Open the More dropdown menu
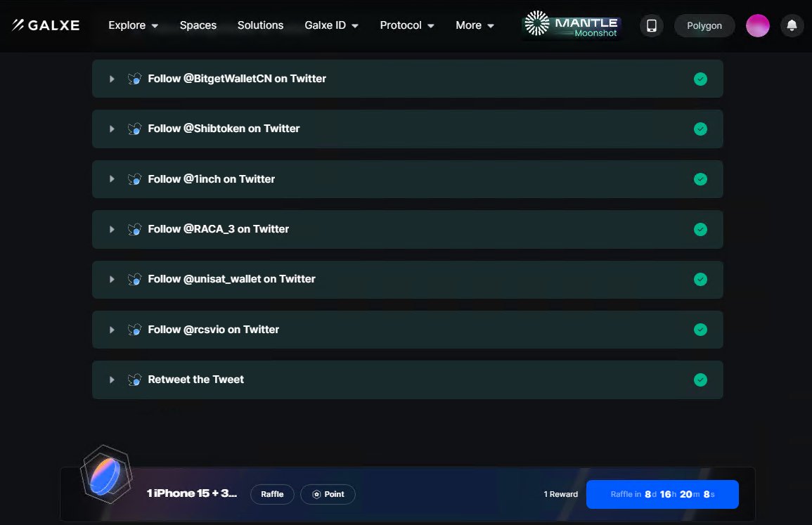812x525 pixels. click(475, 25)
